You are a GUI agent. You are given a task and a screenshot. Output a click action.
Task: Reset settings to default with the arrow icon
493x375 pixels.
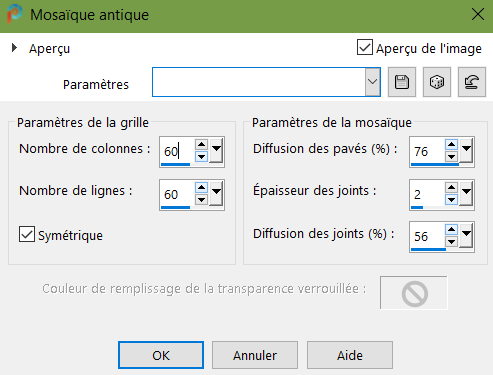472,82
